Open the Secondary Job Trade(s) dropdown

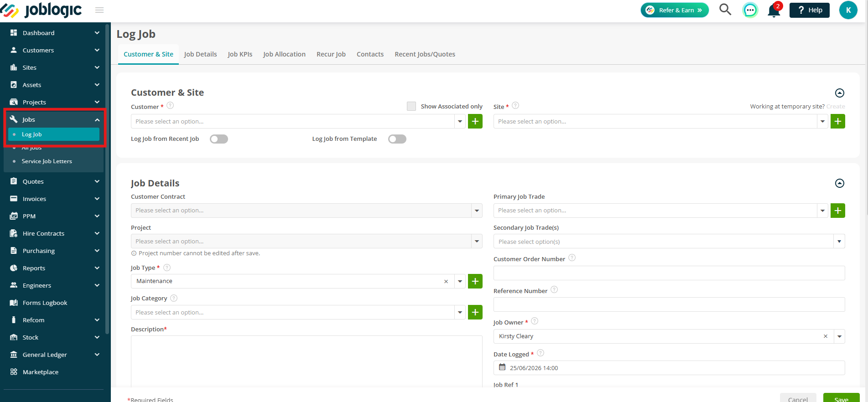pyautogui.click(x=669, y=242)
